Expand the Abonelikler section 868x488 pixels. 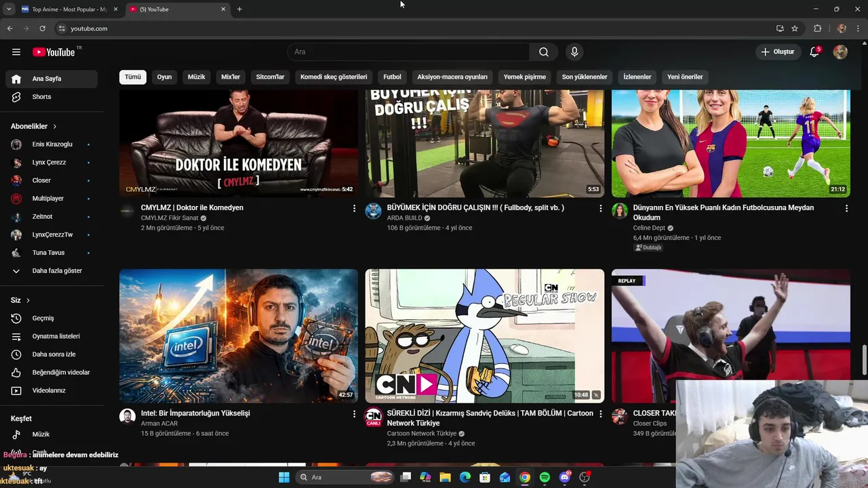[34, 127]
